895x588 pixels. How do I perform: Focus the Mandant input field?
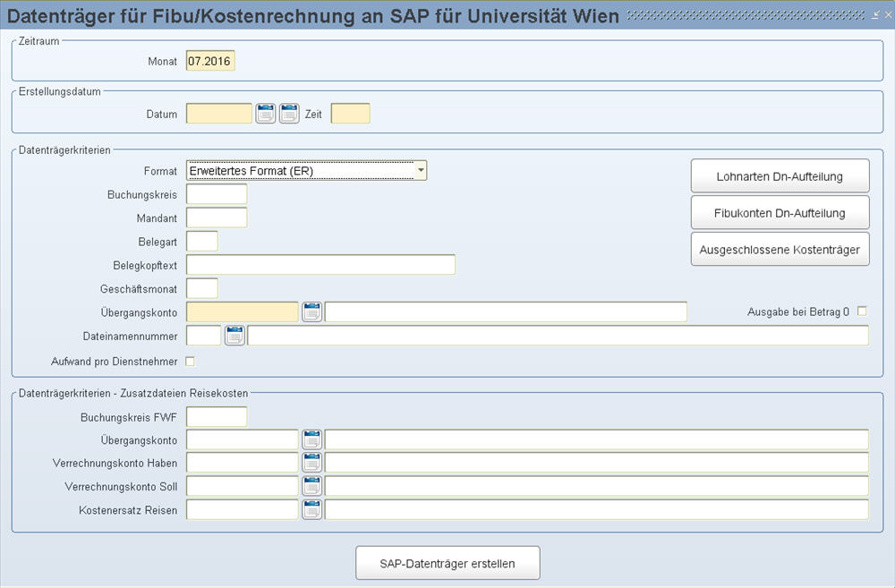[217, 217]
